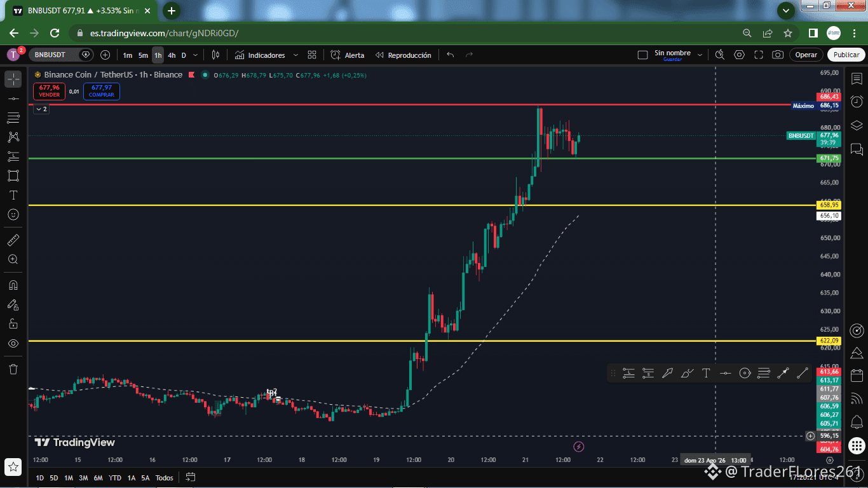
Task: Expand the timeframe interval dropdown
Action: (196, 55)
